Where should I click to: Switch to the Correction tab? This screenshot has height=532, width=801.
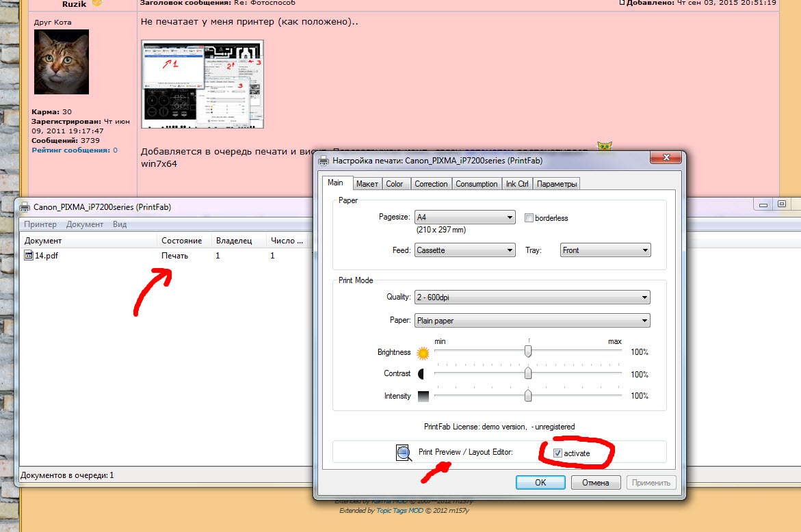pos(431,184)
